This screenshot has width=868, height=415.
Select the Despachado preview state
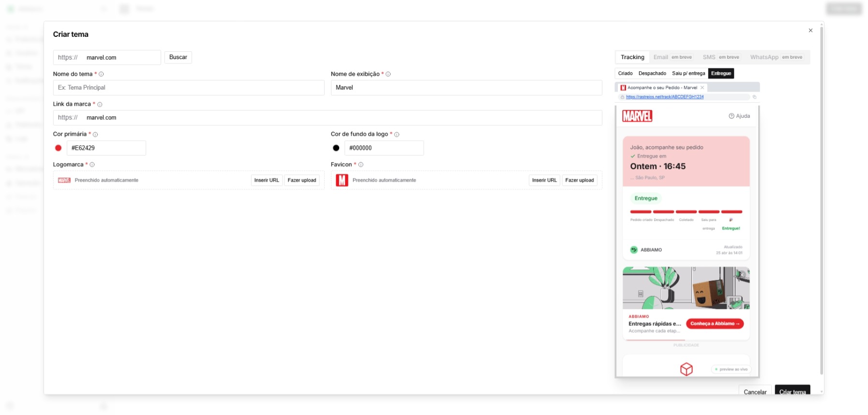(x=652, y=74)
